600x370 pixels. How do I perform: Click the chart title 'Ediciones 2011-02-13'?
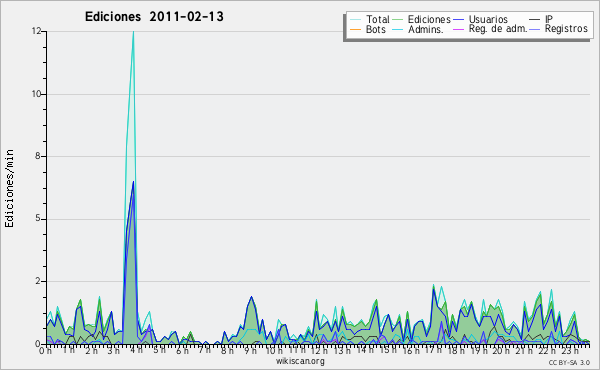click(x=154, y=17)
